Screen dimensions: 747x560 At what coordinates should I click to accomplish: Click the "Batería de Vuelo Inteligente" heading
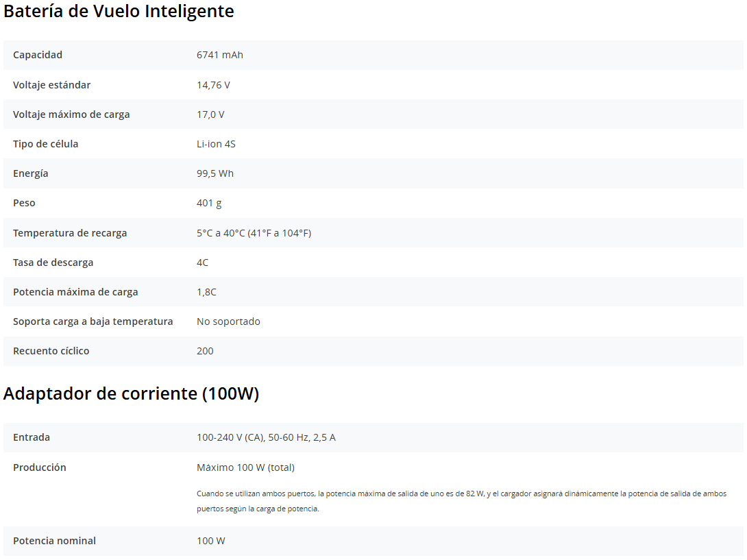pyautogui.click(x=119, y=12)
